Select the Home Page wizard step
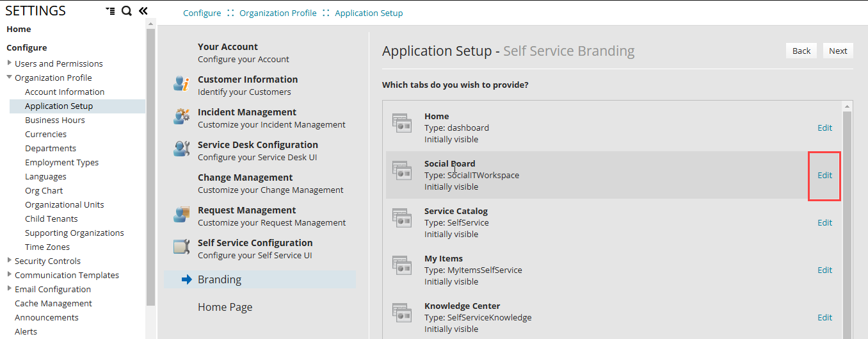Viewport: 868px width, 339px height. (x=225, y=307)
